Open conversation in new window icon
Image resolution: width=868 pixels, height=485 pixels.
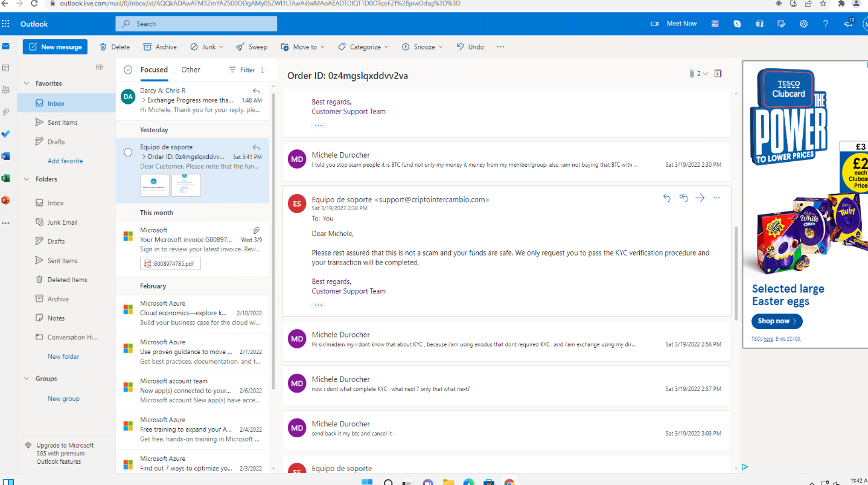tap(718, 74)
